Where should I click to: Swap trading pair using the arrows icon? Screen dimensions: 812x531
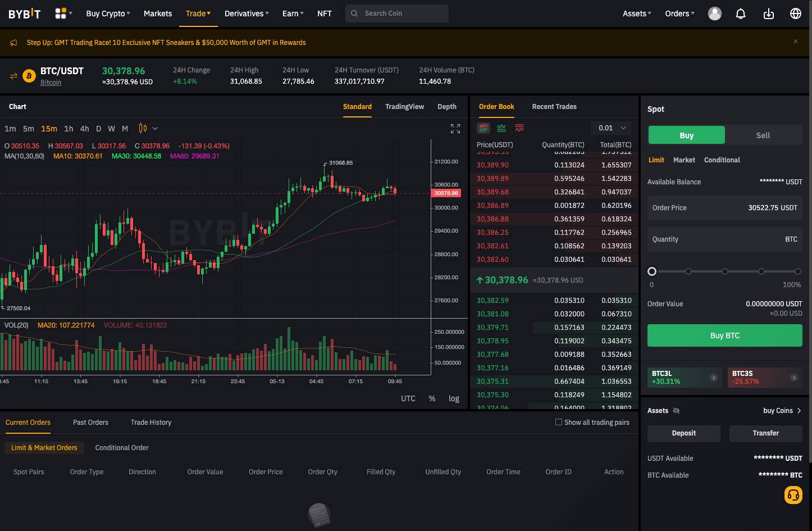(x=13, y=76)
